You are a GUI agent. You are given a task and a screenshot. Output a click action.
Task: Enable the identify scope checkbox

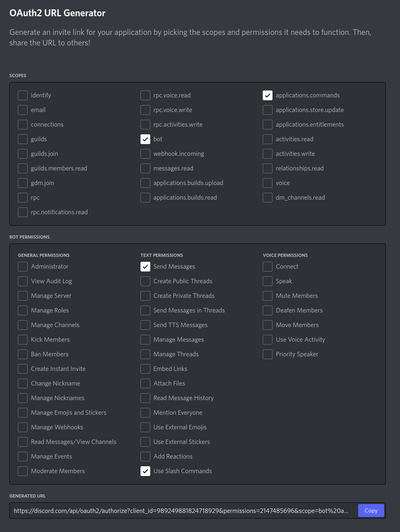23,95
